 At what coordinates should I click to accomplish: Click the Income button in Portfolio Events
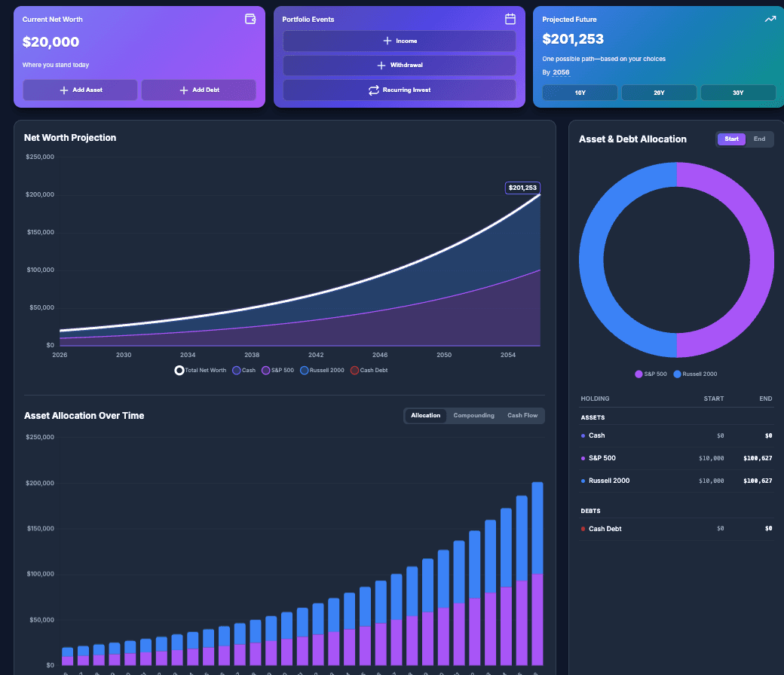pyautogui.click(x=400, y=41)
